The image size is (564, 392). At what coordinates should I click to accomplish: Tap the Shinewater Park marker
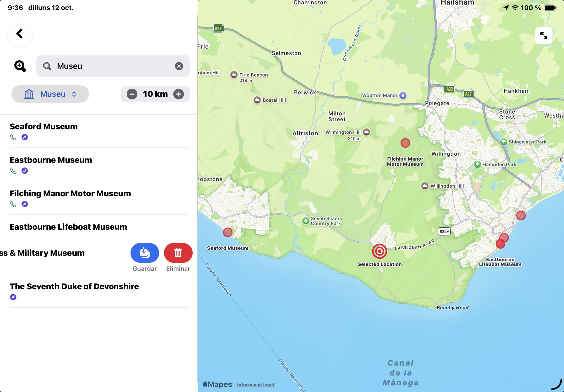504,142
